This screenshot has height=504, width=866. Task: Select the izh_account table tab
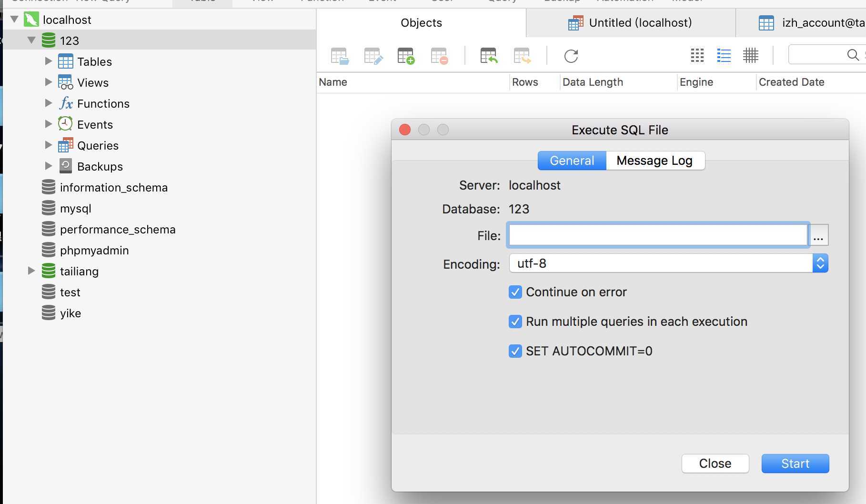point(801,23)
